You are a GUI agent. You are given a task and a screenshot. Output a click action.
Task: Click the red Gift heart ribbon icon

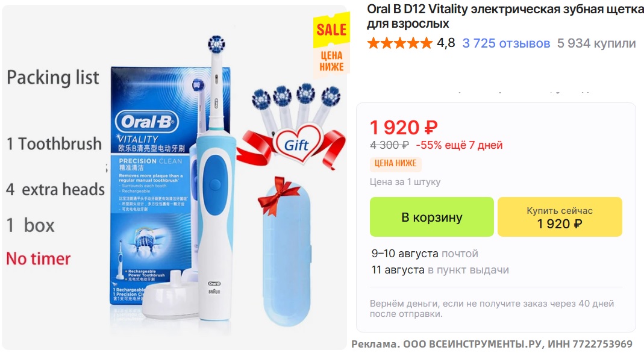[295, 145]
